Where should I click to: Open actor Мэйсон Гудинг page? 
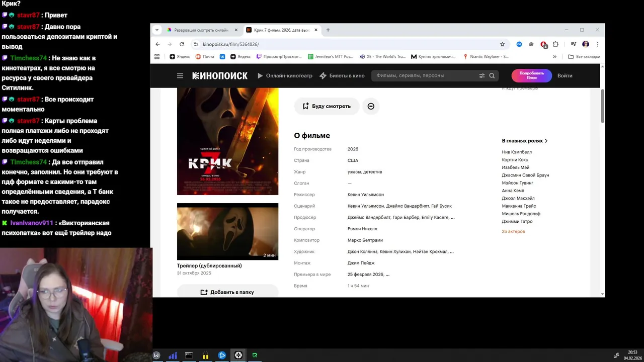click(x=517, y=183)
